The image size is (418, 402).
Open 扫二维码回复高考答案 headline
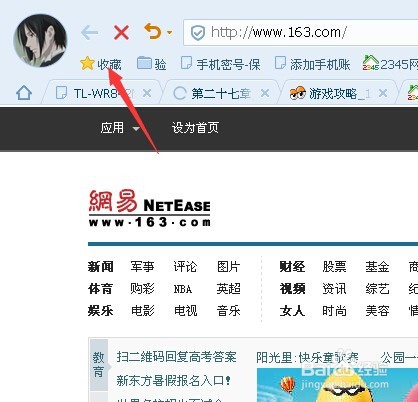coord(176,357)
